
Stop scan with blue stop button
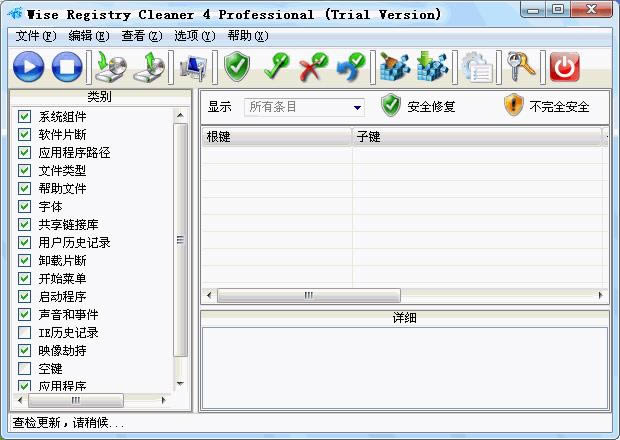pyautogui.click(x=67, y=67)
